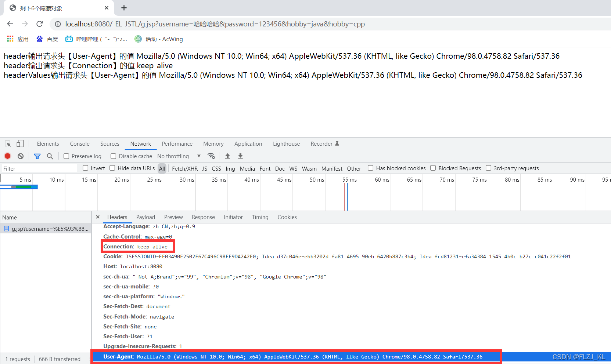Reload the current page

click(40, 24)
